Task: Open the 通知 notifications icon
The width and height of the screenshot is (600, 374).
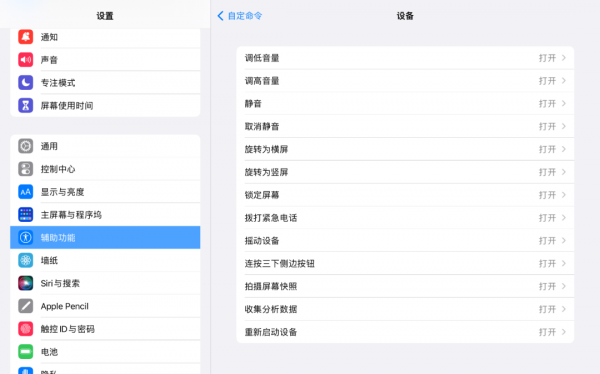Action: click(26, 37)
